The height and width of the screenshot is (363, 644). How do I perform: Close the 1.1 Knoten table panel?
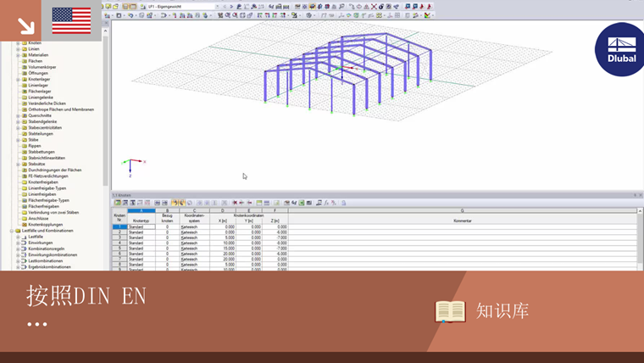pyautogui.click(x=641, y=195)
